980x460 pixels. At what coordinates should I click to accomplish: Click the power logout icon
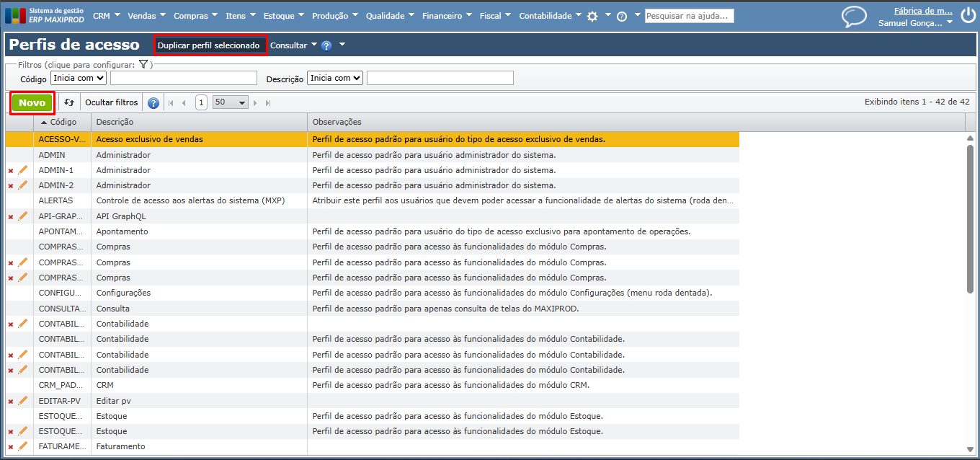pyautogui.click(x=967, y=16)
